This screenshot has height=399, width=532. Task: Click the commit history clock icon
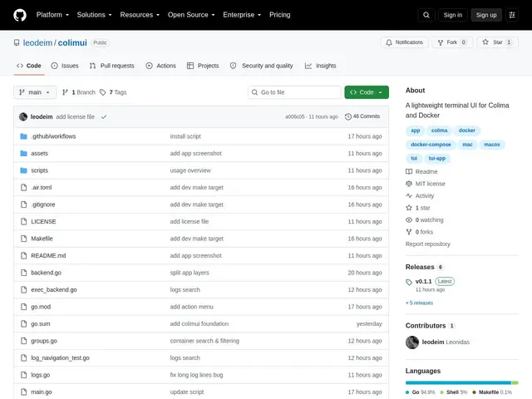pyautogui.click(x=347, y=116)
